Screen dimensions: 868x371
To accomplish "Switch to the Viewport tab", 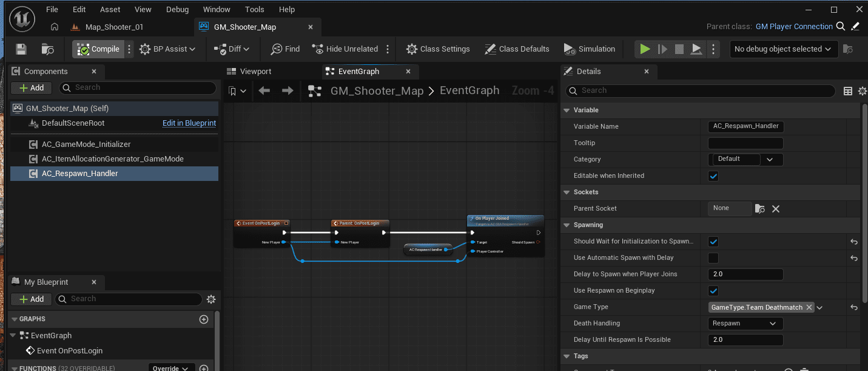I will (249, 71).
